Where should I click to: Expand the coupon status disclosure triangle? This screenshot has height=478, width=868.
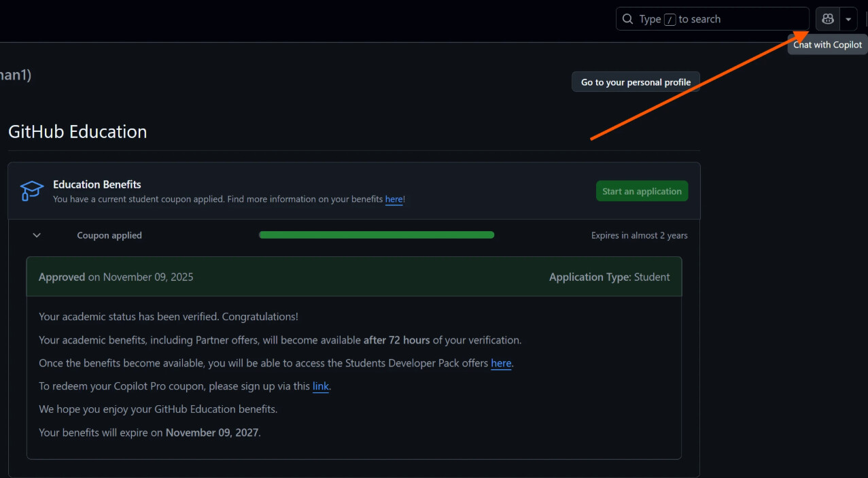pos(36,235)
